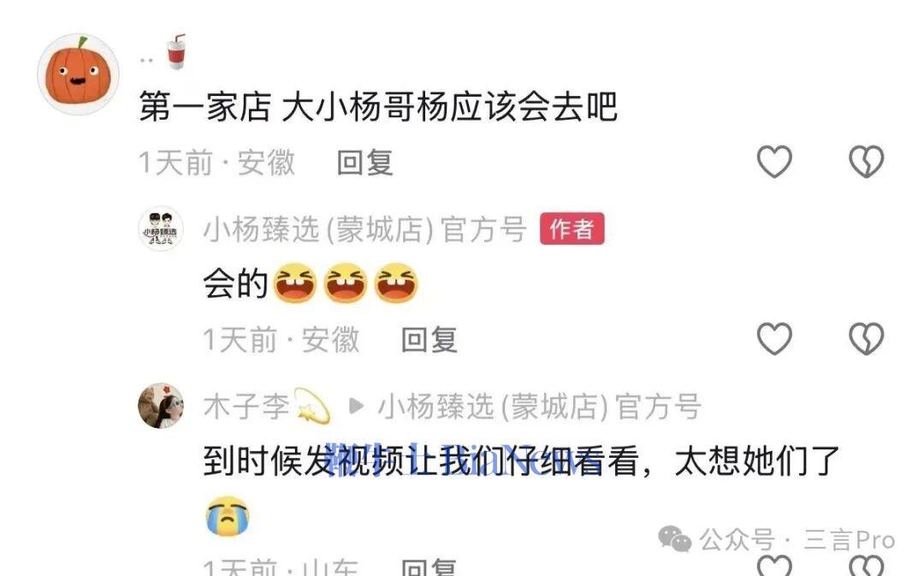Image resolution: width=924 pixels, height=576 pixels.
Task: Like 木子李's comment at bottom
Action: [773, 566]
